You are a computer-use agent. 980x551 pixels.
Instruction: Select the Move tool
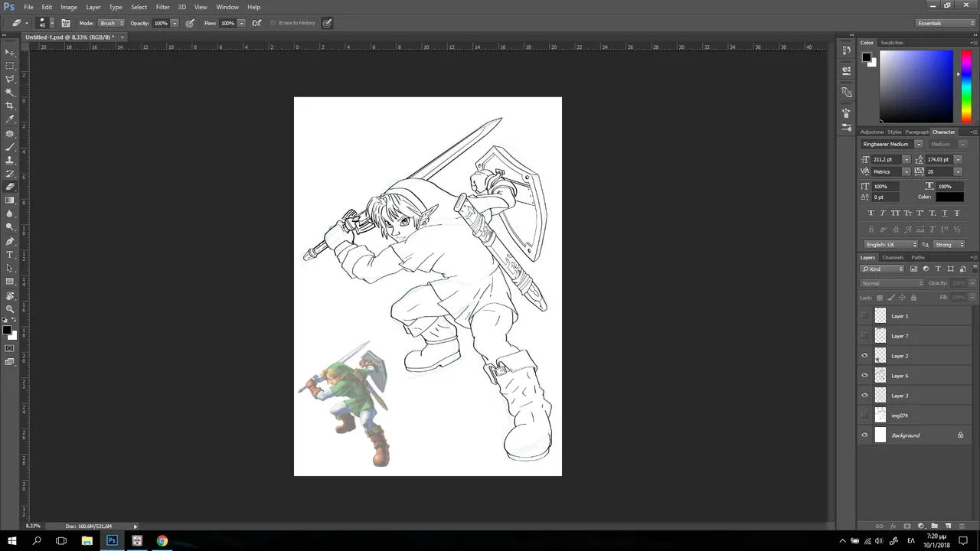tap(10, 52)
